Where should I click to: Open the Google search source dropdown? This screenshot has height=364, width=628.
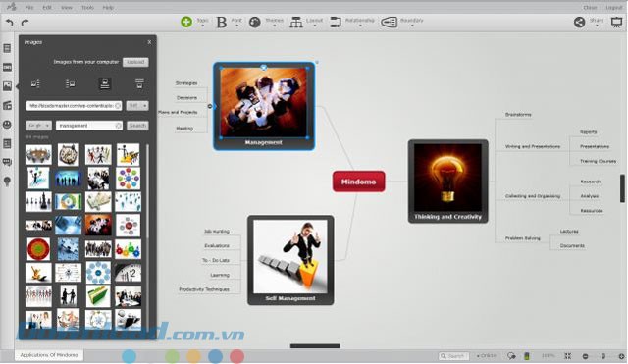[x=39, y=126]
